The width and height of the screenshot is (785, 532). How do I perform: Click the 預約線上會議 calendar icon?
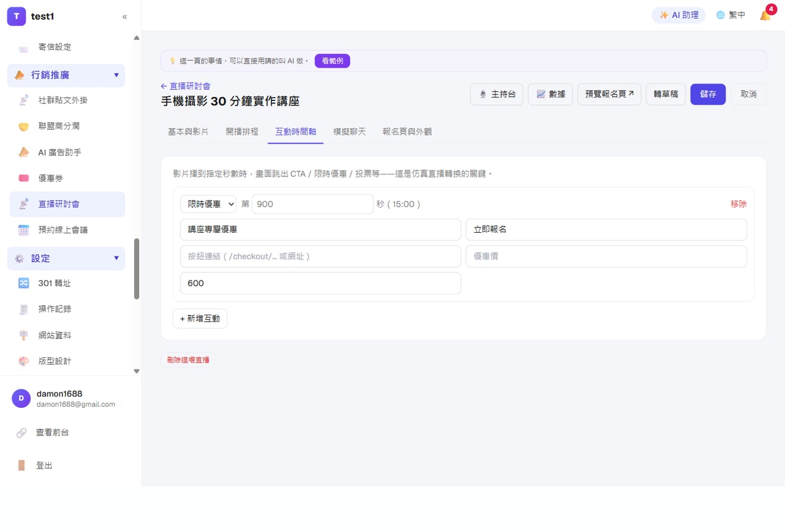coord(24,230)
